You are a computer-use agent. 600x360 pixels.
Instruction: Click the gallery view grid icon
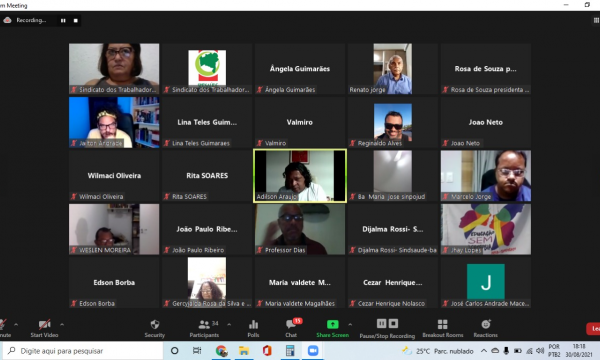click(x=596, y=20)
